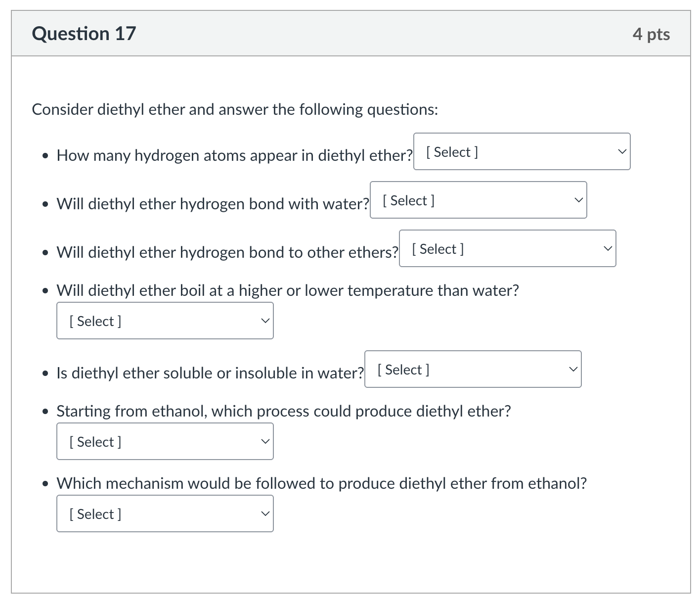700x606 pixels.
Task: Open the water solubility Select dropdown
Action: [472, 369]
